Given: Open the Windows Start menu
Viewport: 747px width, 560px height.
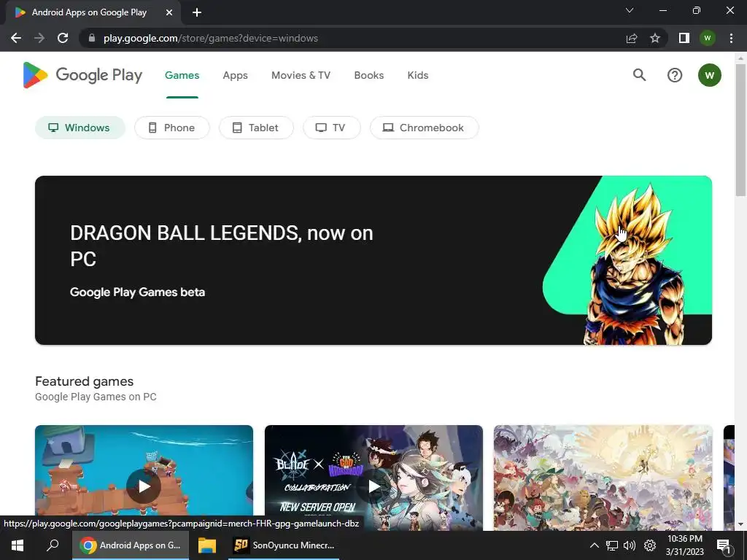Looking at the screenshot, I should (x=18, y=545).
